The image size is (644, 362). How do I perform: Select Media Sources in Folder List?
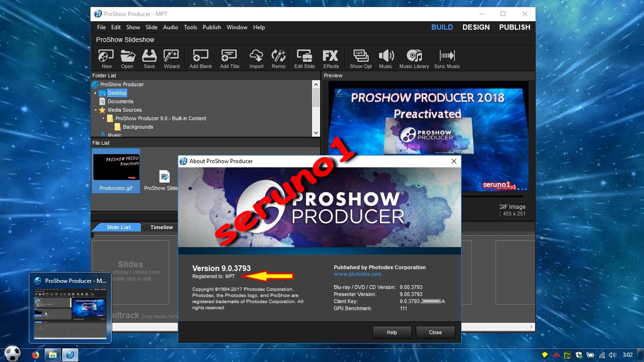click(124, 110)
